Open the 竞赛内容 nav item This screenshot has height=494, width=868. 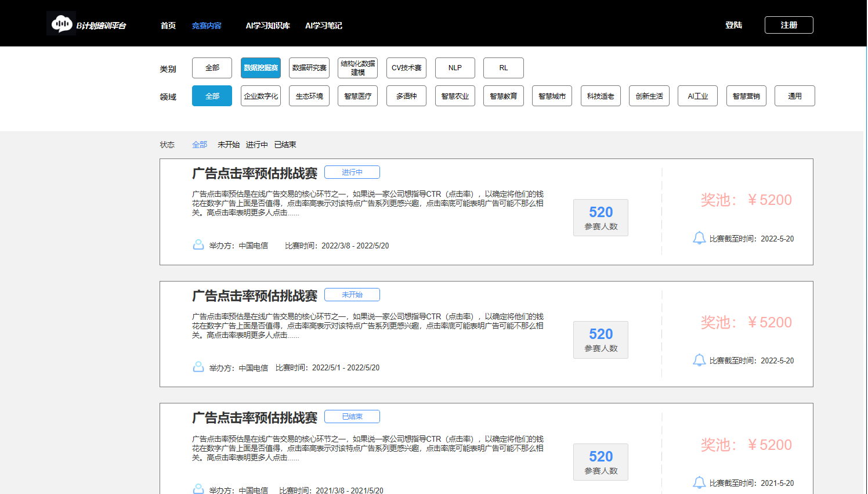[207, 26]
